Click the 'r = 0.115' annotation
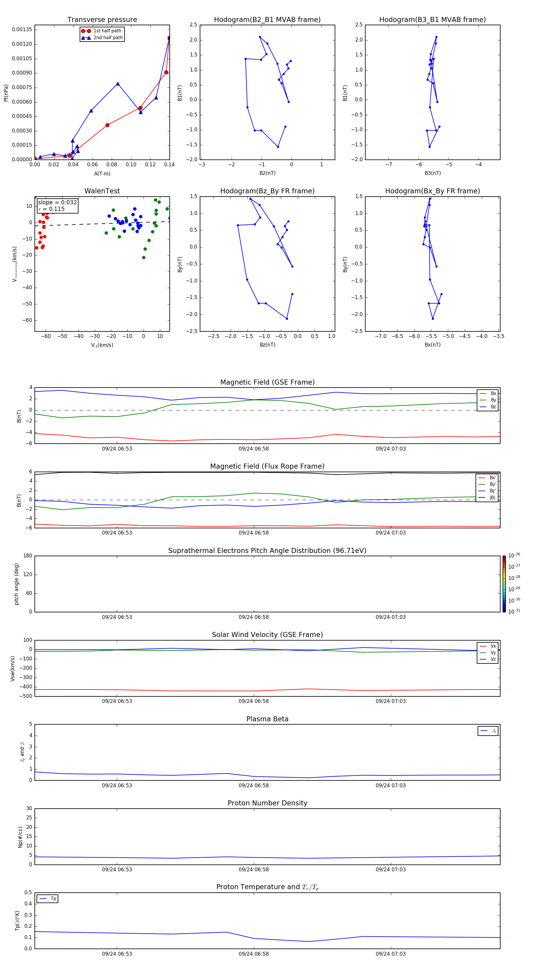The image size is (535, 980). (51, 209)
